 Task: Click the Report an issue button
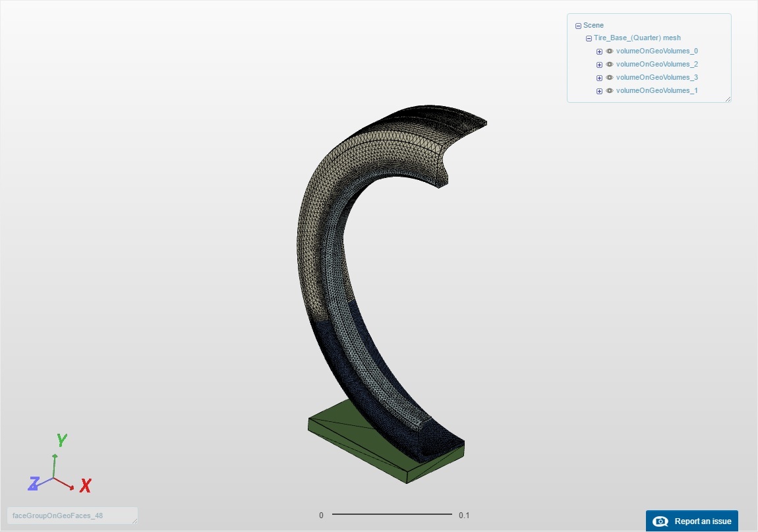[692, 521]
